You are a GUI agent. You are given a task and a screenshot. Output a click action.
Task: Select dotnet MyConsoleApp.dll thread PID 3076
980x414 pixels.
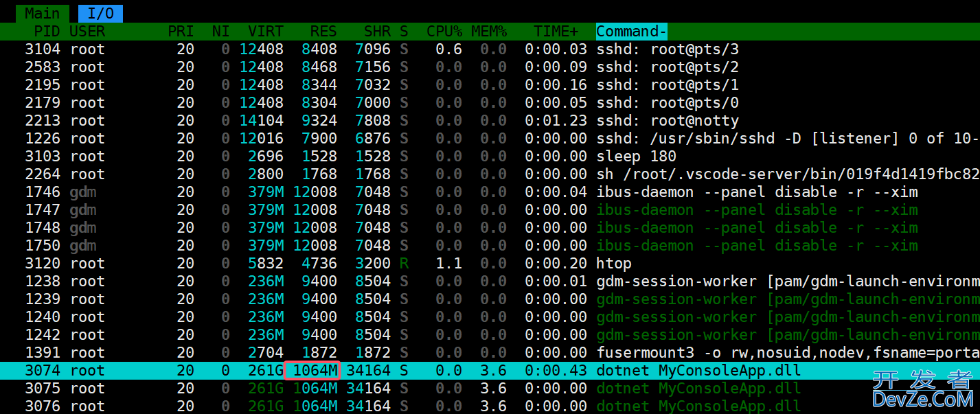[490, 406]
